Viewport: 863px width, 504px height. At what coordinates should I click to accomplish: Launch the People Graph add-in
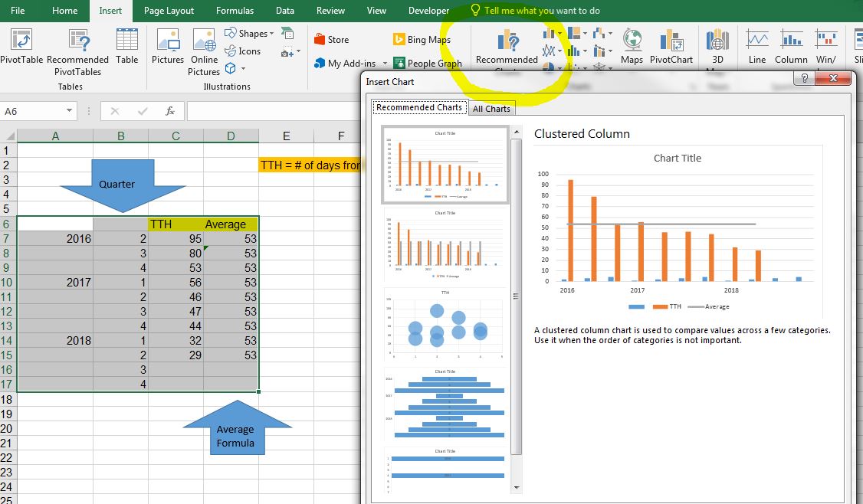(399, 64)
